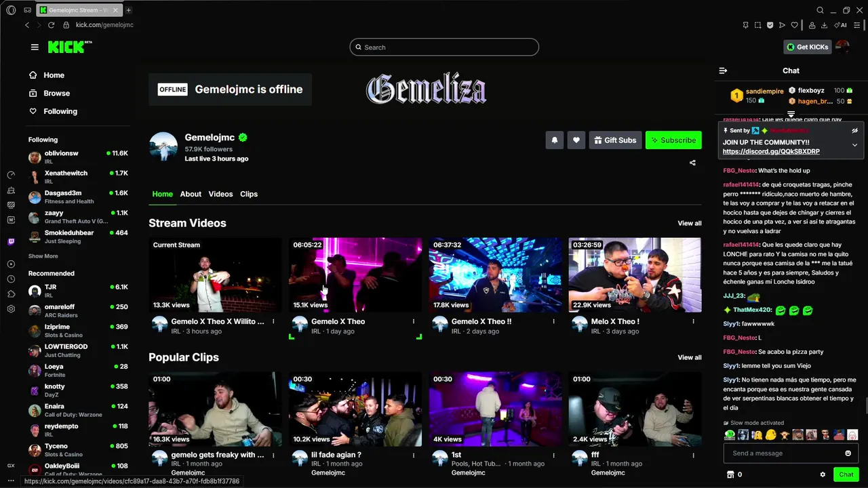The image size is (868, 488).
Task: Click the Opera browser menu icon
Action: click(11, 10)
